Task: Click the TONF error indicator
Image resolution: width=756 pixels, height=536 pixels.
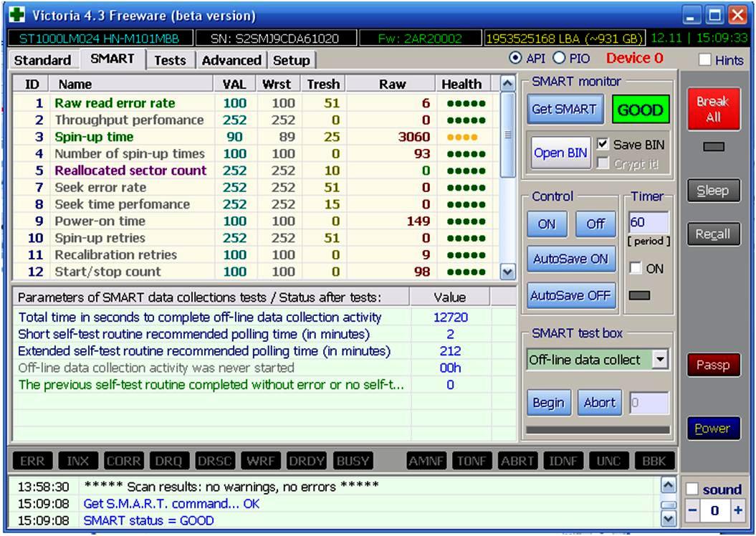Action: 472,461
